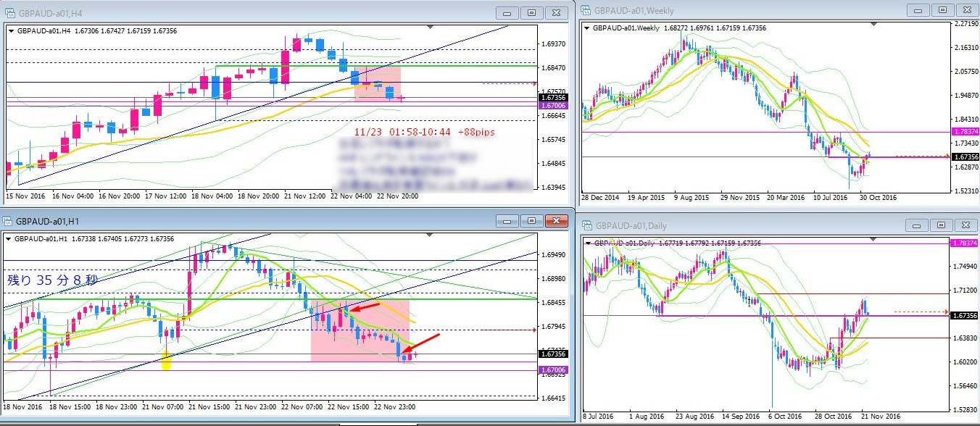The width and height of the screenshot is (980, 426).
Task: Expand the Weekly chart symbol dropdown arrow
Action: [586, 28]
